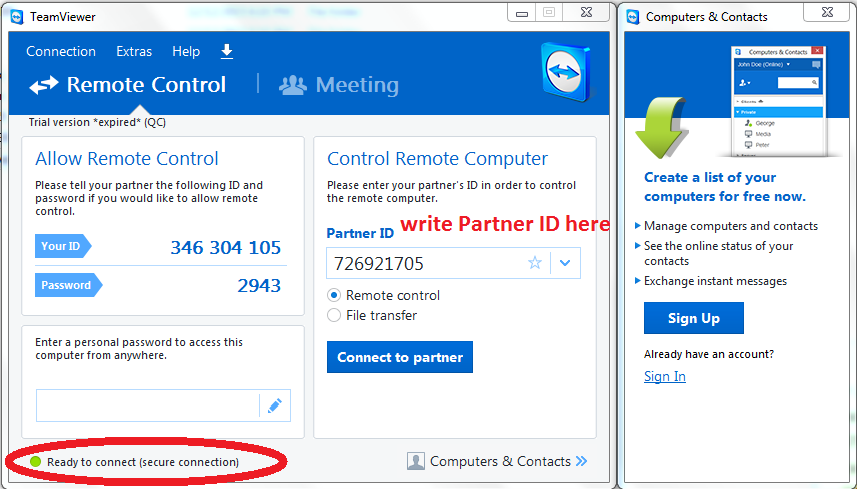Click Already have an account text

709,354
